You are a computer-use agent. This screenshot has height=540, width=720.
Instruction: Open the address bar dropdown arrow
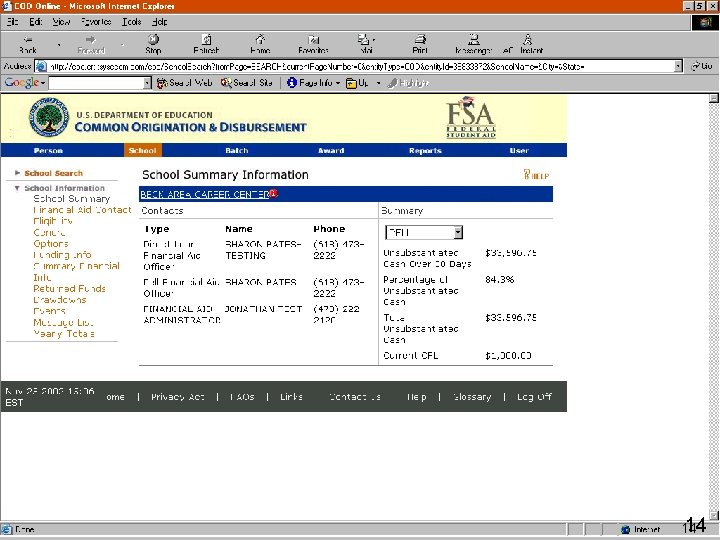(x=678, y=66)
